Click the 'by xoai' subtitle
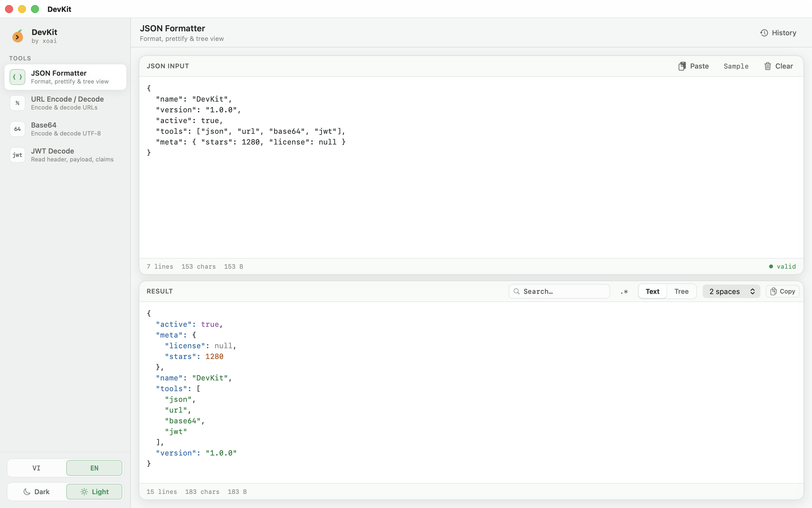This screenshot has height=508, width=812. click(x=44, y=41)
